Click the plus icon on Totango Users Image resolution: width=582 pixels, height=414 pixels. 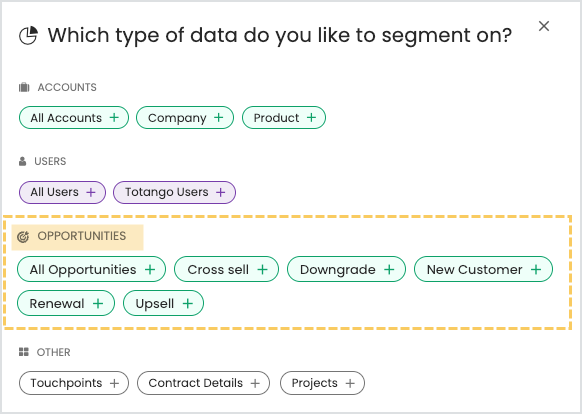click(x=220, y=192)
